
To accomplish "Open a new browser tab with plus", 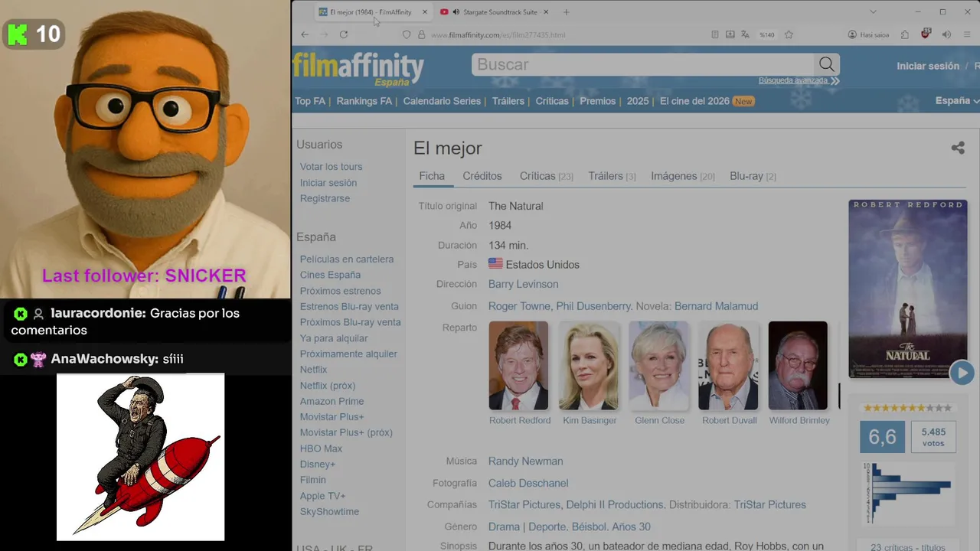I will (x=567, y=12).
